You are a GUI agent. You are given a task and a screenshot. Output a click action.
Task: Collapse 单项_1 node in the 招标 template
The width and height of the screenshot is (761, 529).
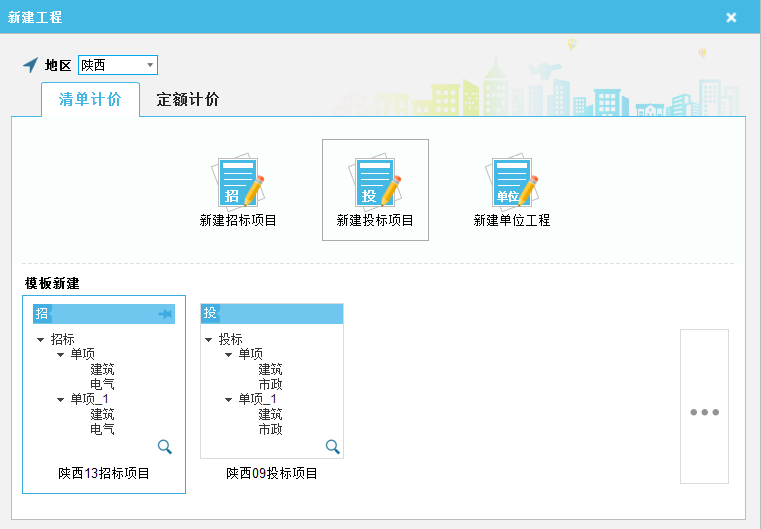pos(59,400)
